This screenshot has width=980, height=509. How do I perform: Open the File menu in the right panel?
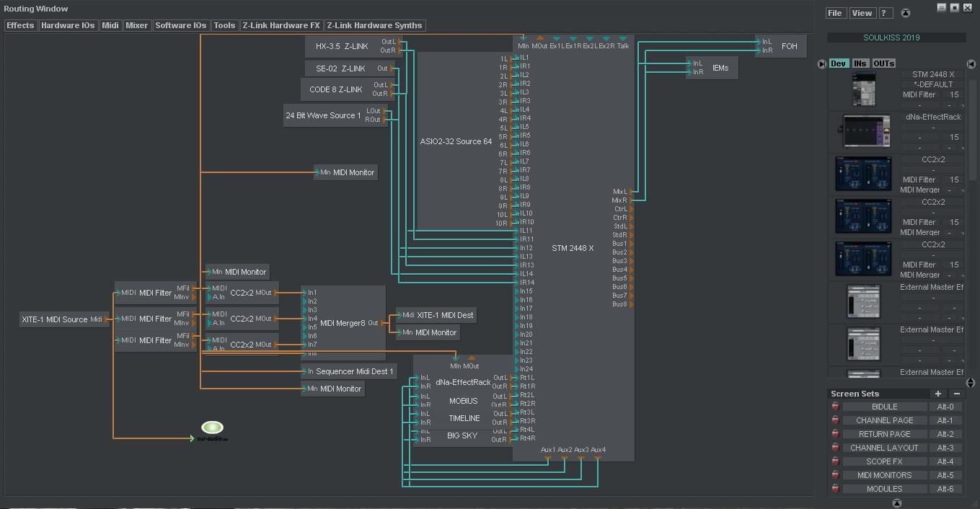(x=835, y=13)
